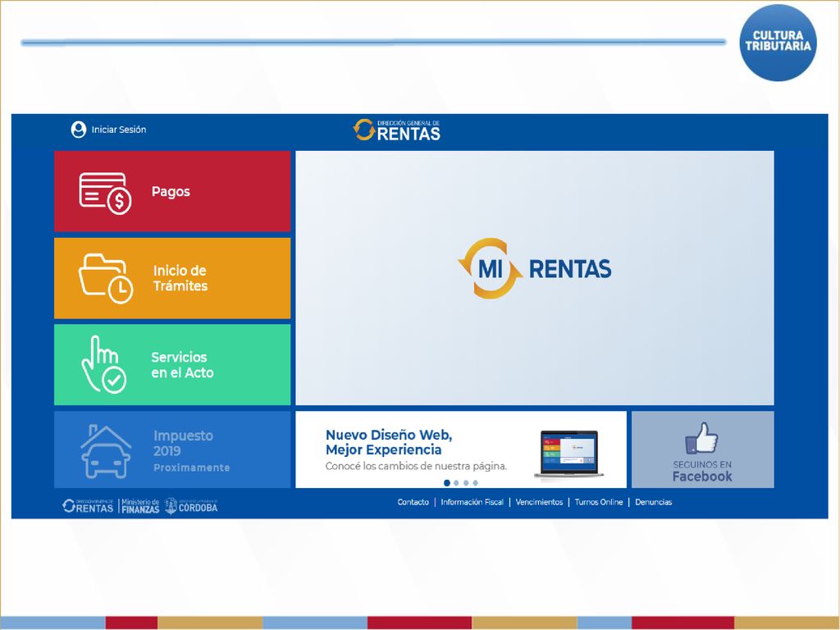Open the red Pagos tile label

[x=171, y=192]
